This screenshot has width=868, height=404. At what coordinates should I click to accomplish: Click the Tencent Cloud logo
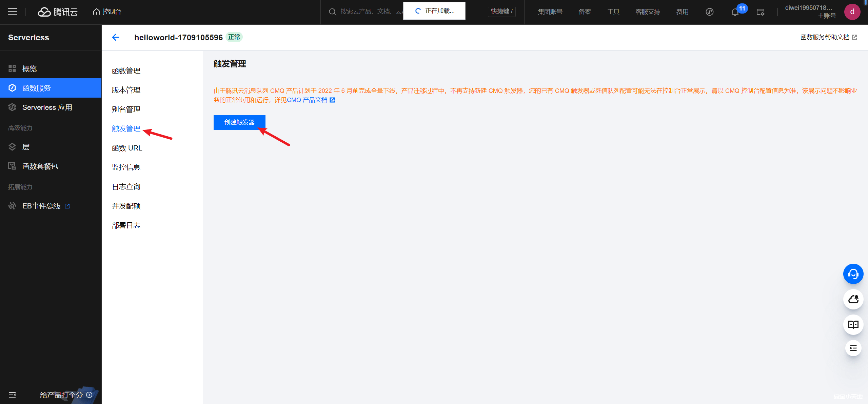(x=58, y=12)
